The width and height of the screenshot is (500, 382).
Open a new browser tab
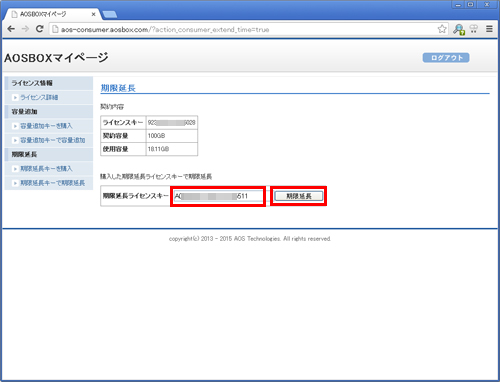pos(110,14)
